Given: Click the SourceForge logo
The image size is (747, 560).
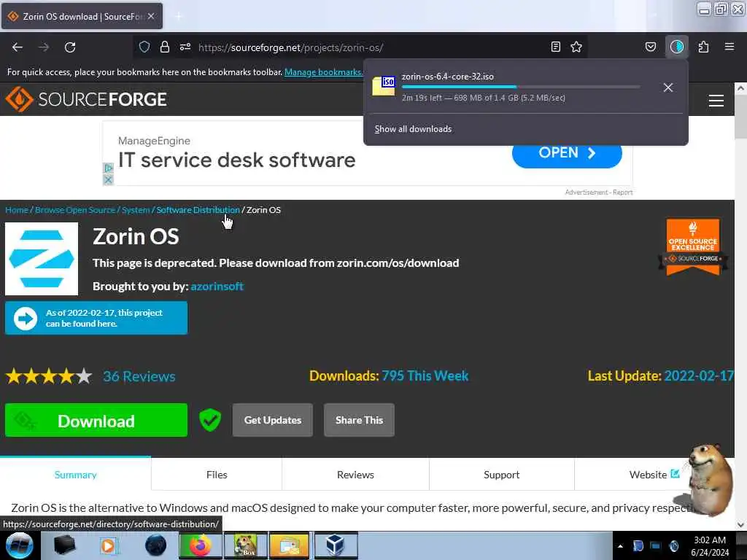Looking at the screenshot, I should (x=86, y=99).
